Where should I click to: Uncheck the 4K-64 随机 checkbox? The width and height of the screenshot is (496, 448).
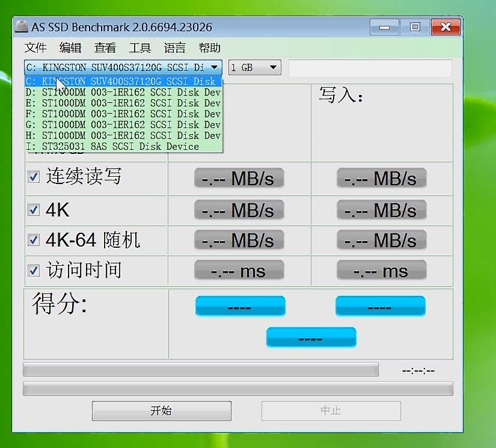point(34,239)
